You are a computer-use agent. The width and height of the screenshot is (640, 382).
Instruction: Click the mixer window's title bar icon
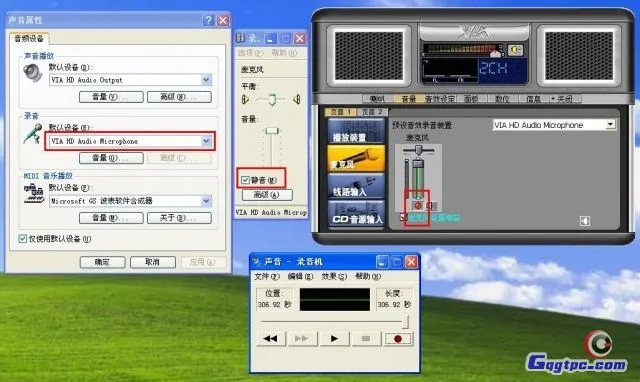pyautogui.click(x=240, y=38)
